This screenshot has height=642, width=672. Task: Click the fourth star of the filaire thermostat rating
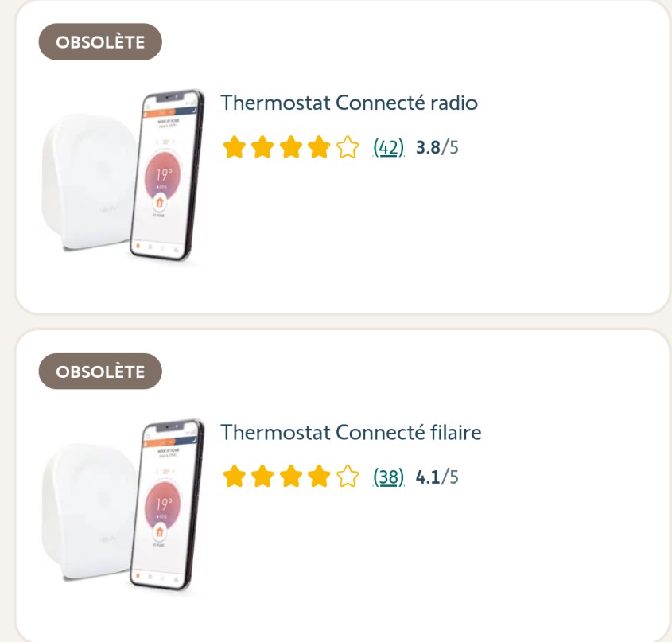(318, 477)
